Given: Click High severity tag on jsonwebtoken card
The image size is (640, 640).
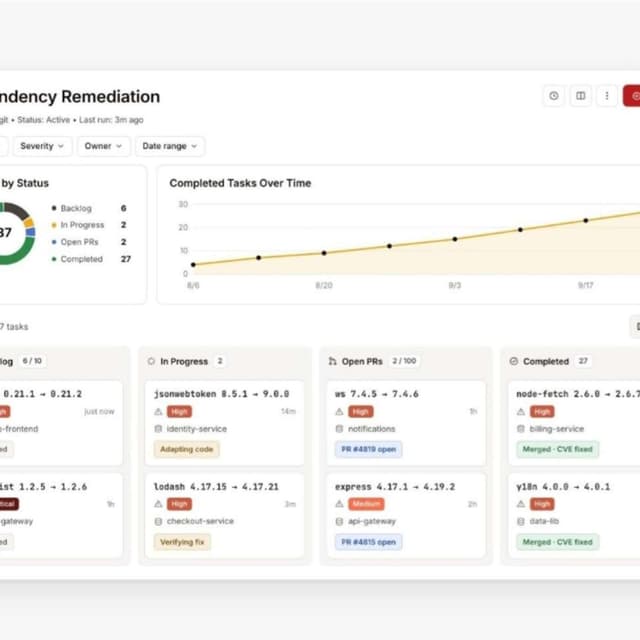Looking at the screenshot, I should tap(179, 411).
